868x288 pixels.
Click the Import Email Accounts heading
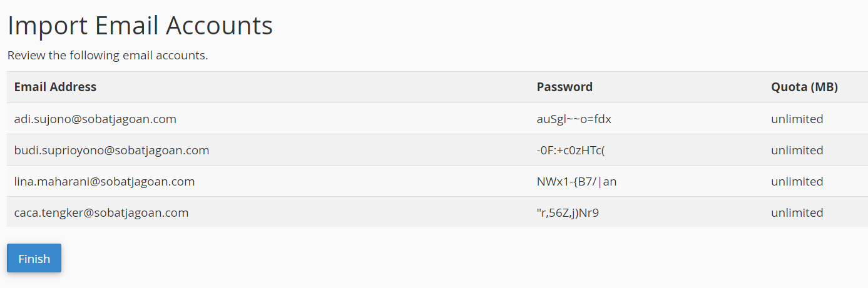click(x=140, y=26)
